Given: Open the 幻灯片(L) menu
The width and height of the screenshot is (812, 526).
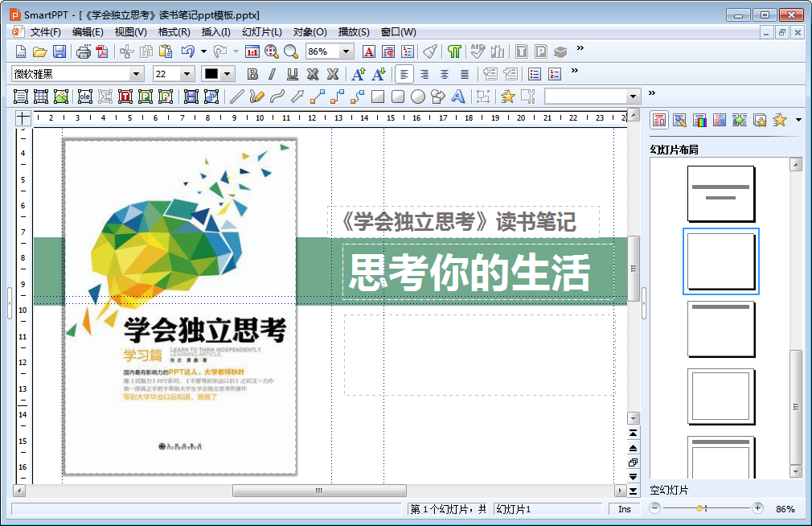Looking at the screenshot, I should [262, 32].
